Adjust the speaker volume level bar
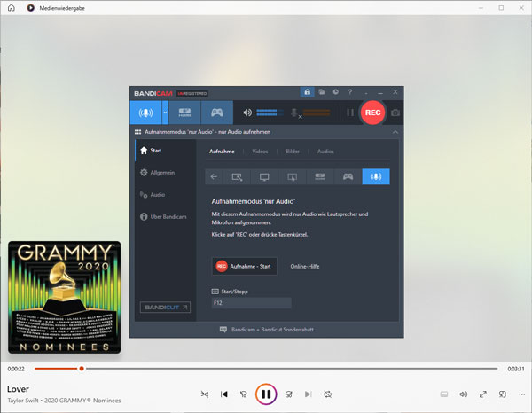532x413 pixels. tap(270, 113)
